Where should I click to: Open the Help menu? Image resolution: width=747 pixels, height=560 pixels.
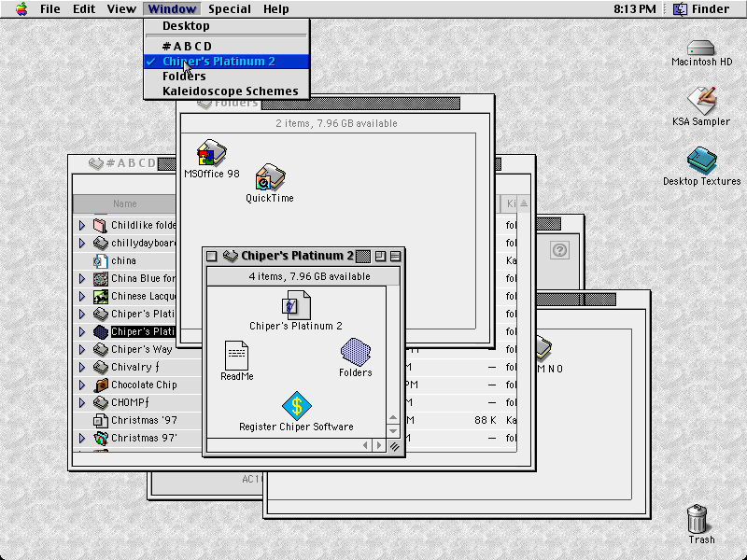(x=275, y=8)
